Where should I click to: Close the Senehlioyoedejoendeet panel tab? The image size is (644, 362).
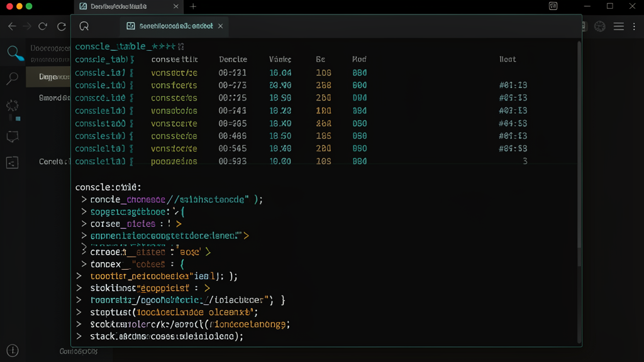[221, 26]
